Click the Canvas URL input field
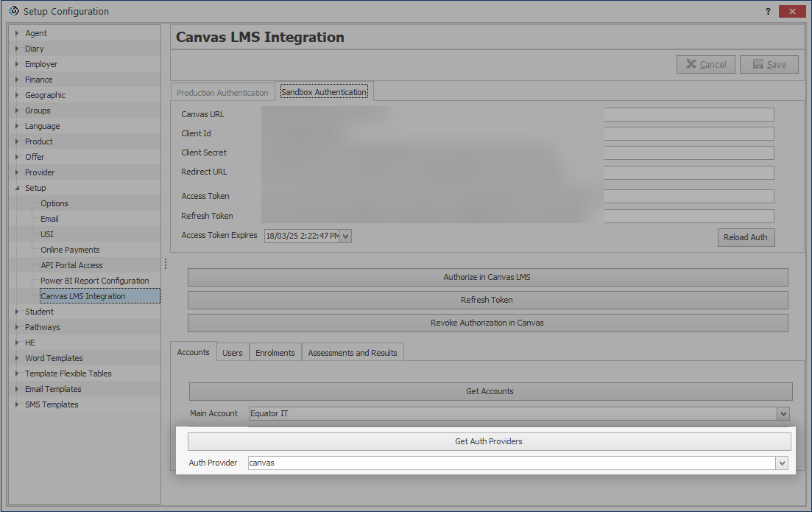 click(x=688, y=114)
